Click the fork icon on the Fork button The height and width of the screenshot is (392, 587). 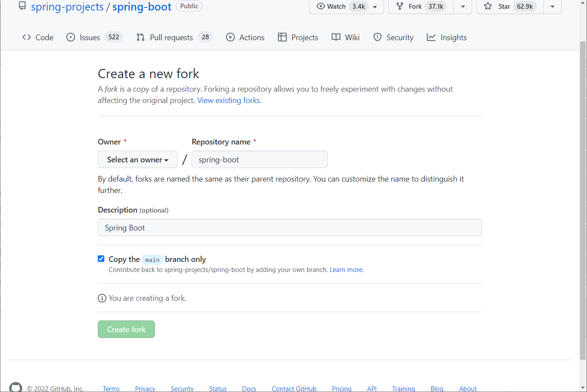(x=400, y=6)
